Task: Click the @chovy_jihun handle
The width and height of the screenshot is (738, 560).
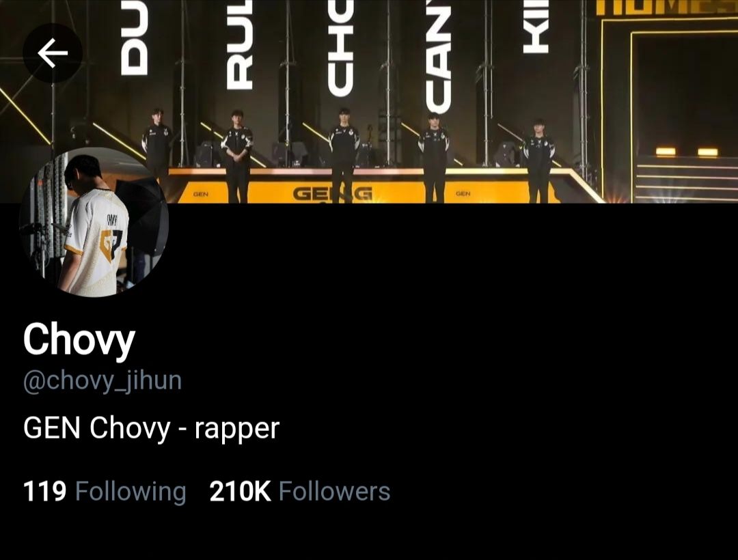Action: tap(102, 381)
